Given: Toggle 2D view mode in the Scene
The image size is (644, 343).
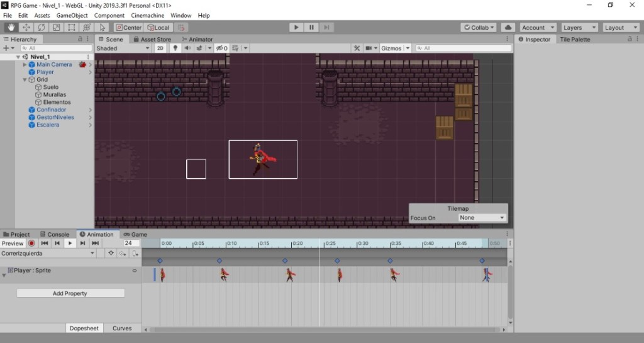Looking at the screenshot, I should click(160, 48).
